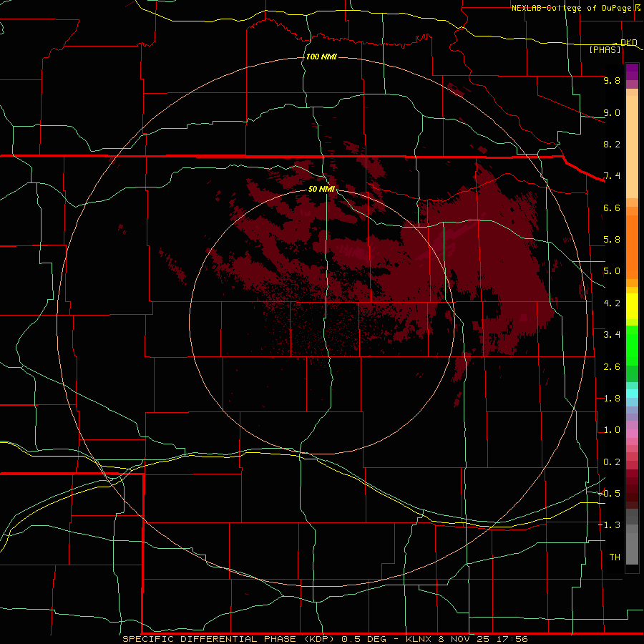Click the "0.5 DEG" elevation angle text
644x644 pixels.
(x=364, y=639)
